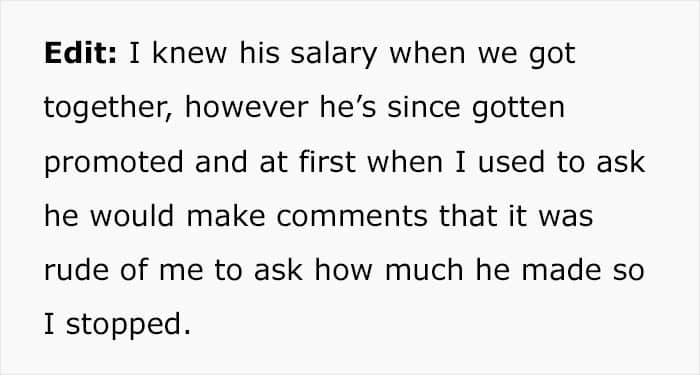Click the word "rude"

coord(76,270)
